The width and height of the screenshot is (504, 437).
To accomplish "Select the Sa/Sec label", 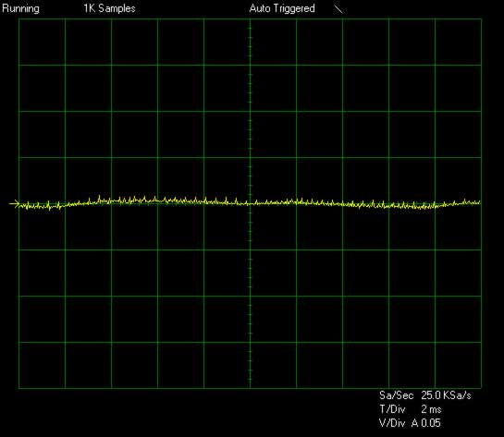I will tap(396, 395).
